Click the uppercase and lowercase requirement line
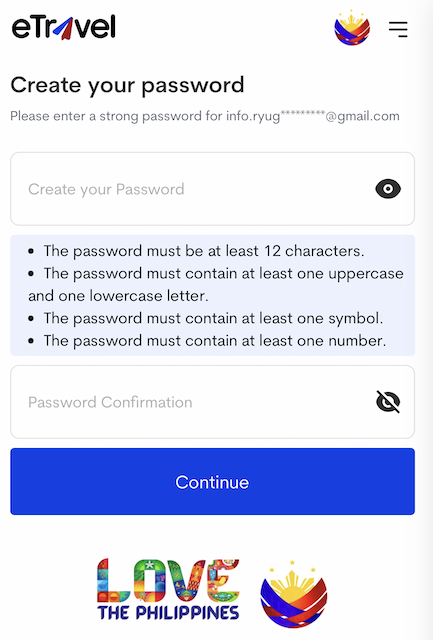This screenshot has height=640, width=433. coord(216,284)
